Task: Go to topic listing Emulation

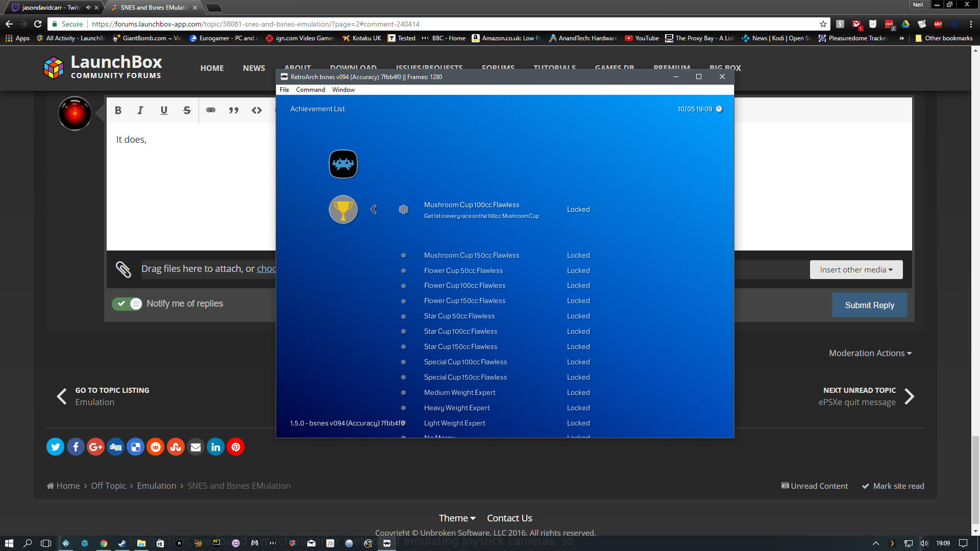Action: pyautogui.click(x=103, y=396)
